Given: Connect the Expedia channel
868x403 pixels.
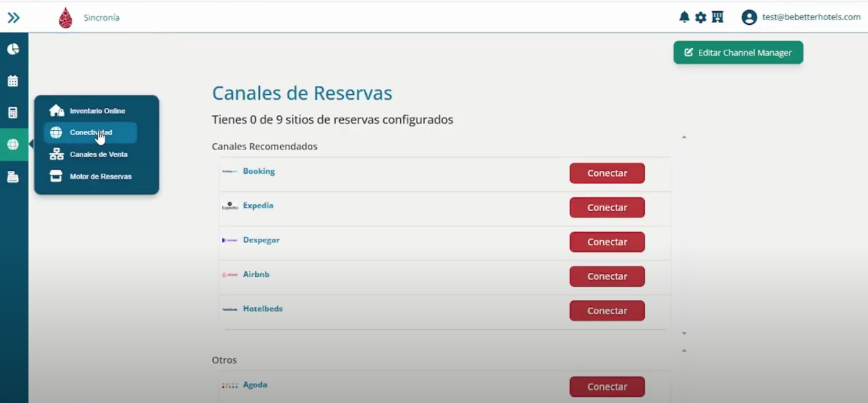Looking at the screenshot, I should pos(607,208).
